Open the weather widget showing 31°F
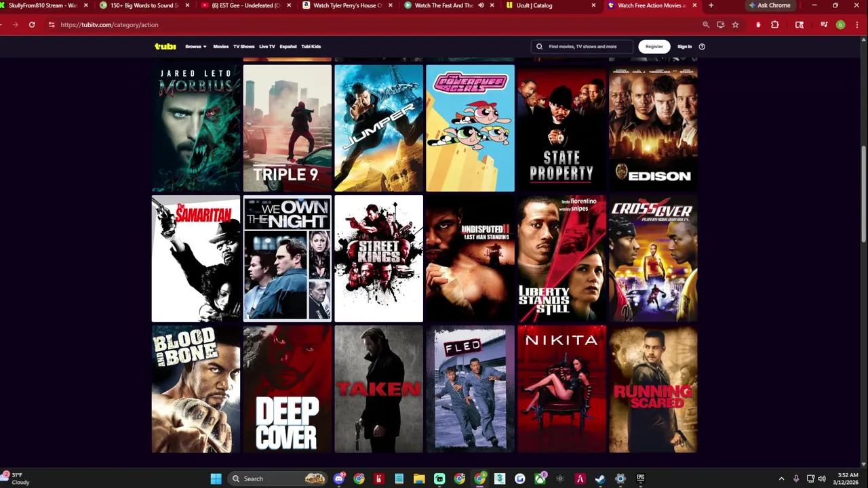This screenshot has height=488, width=868. [x=16, y=479]
